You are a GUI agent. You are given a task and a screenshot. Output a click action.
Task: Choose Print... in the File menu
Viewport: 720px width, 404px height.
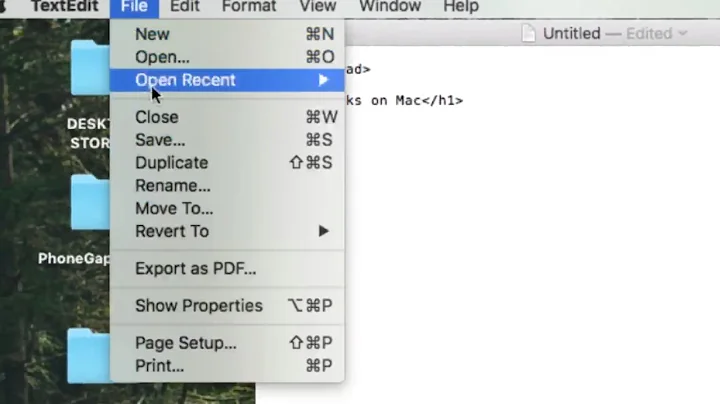[159, 366]
